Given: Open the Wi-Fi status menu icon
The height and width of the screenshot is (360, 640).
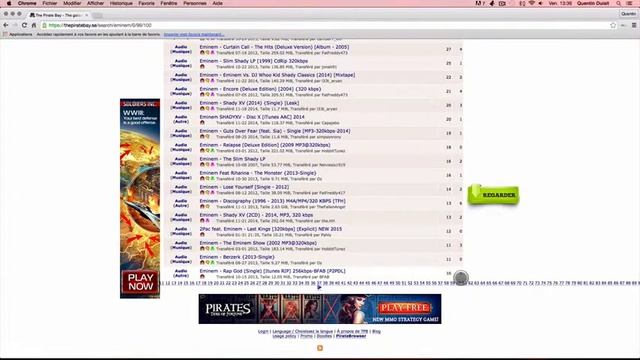Looking at the screenshot, I should coord(531,3).
